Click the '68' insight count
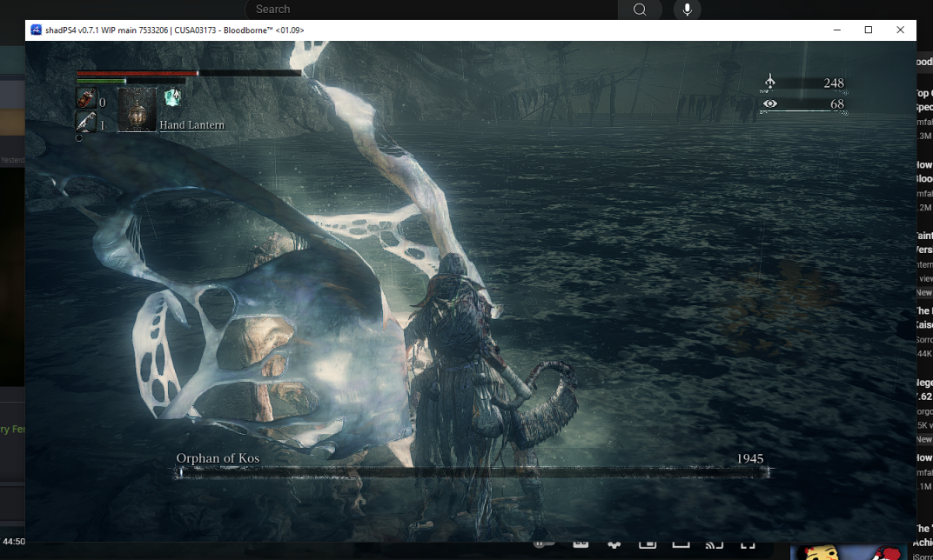933x560 pixels. [x=837, y=104]
